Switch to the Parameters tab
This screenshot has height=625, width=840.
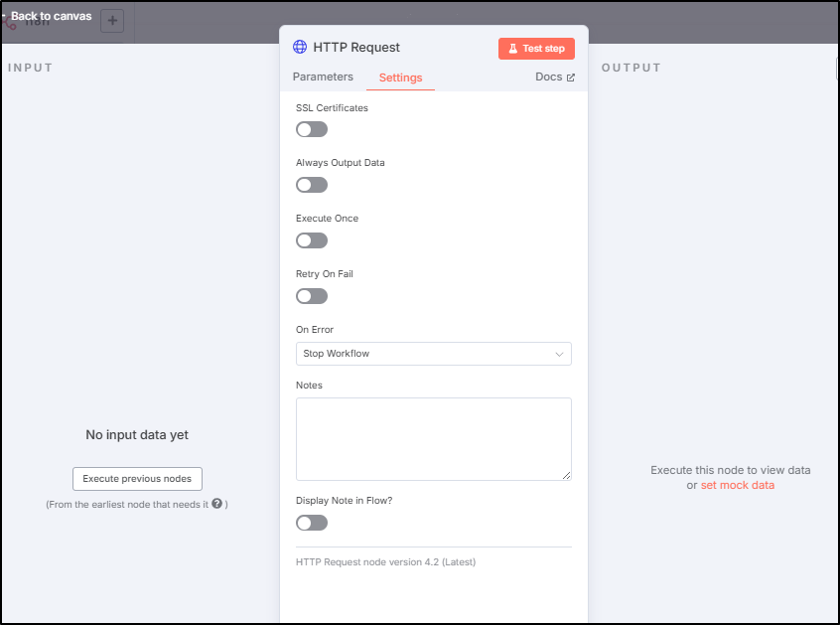323,77
